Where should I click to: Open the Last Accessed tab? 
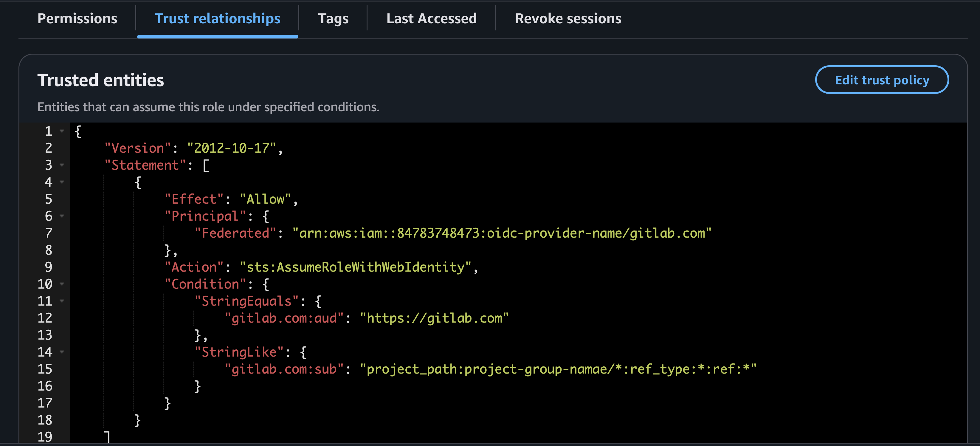tap(431, 18)
